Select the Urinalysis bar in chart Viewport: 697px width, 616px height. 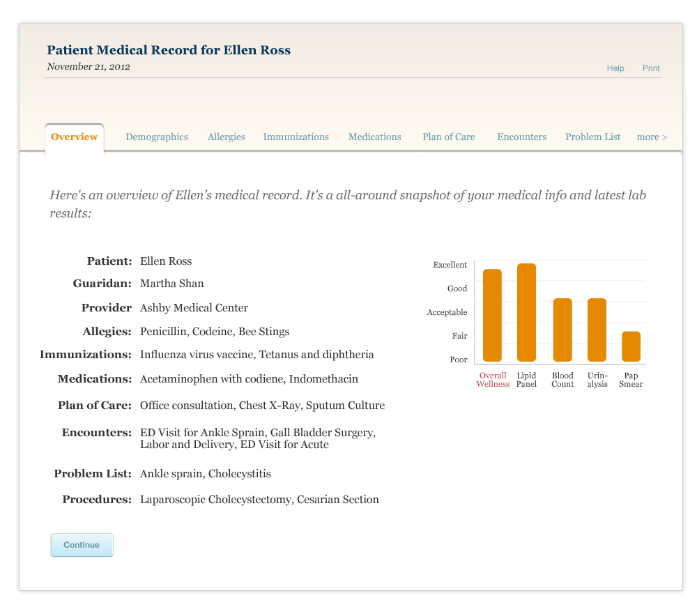[x=597, y=330]
